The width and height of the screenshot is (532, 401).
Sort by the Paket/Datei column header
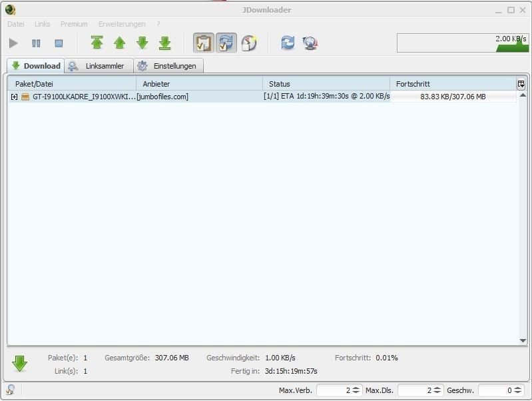coord(73,84)
